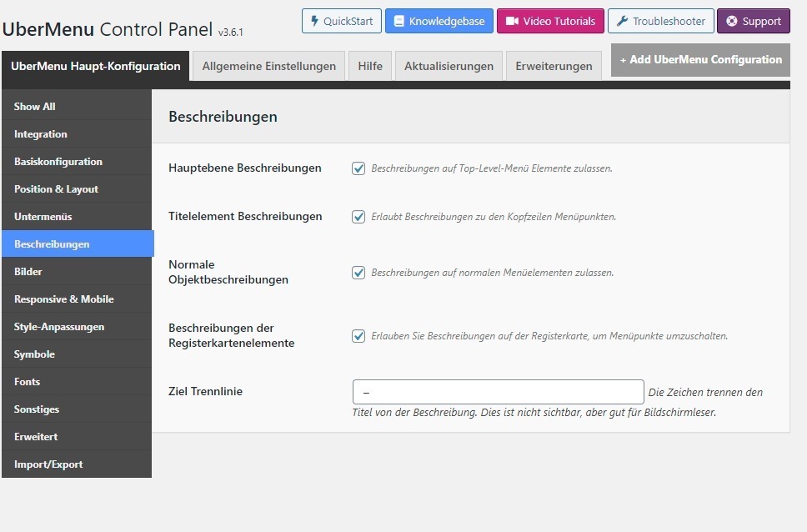Open the Hilfe tab
This screenshot has width=807, height=532.
(x=370, y=66)
